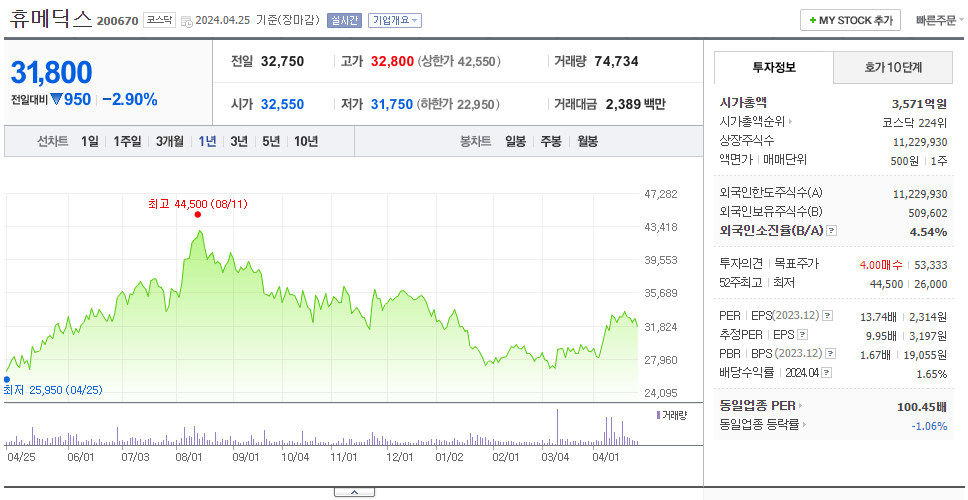Click the 휴메딕스 stock name

point(51,19)
